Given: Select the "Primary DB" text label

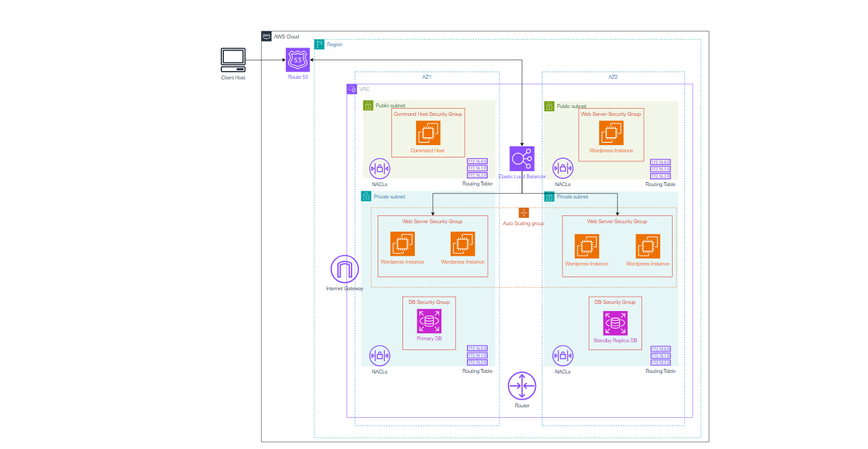Looking at the screenshot, I should point(428,338).
